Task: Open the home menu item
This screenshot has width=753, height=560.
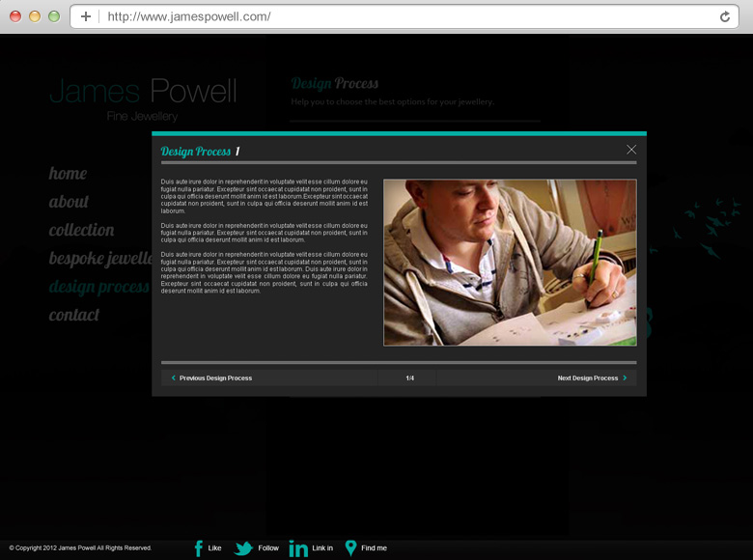Action: point(68,174)
